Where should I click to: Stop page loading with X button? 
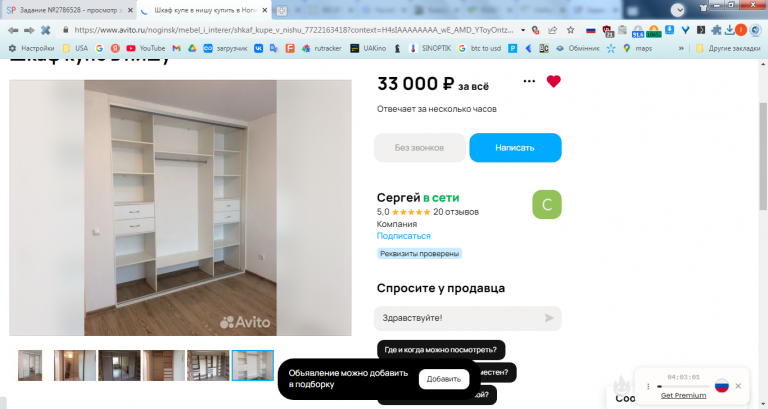46,30
